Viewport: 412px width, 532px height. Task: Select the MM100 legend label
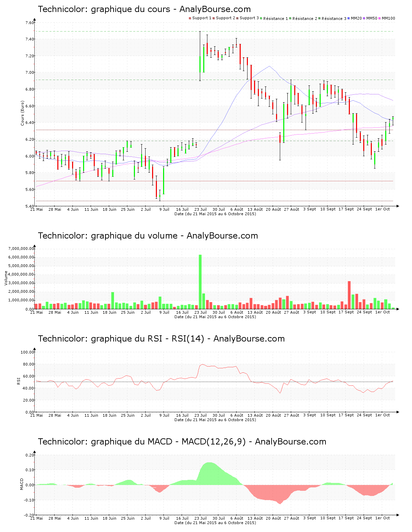[388, 18]
